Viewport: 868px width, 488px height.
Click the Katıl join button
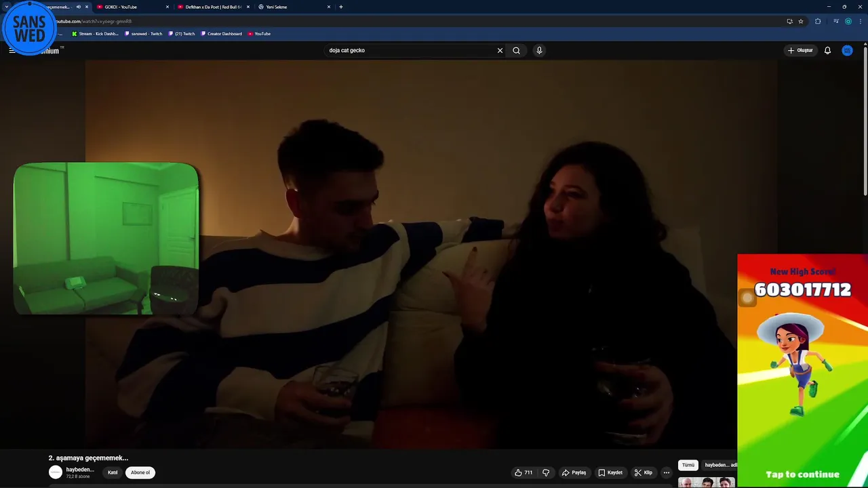(113, 472)
